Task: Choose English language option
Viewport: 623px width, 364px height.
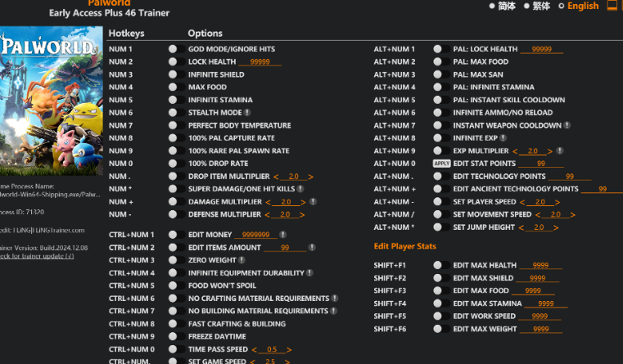Action: pyautogui.click(x=579, y=6)
